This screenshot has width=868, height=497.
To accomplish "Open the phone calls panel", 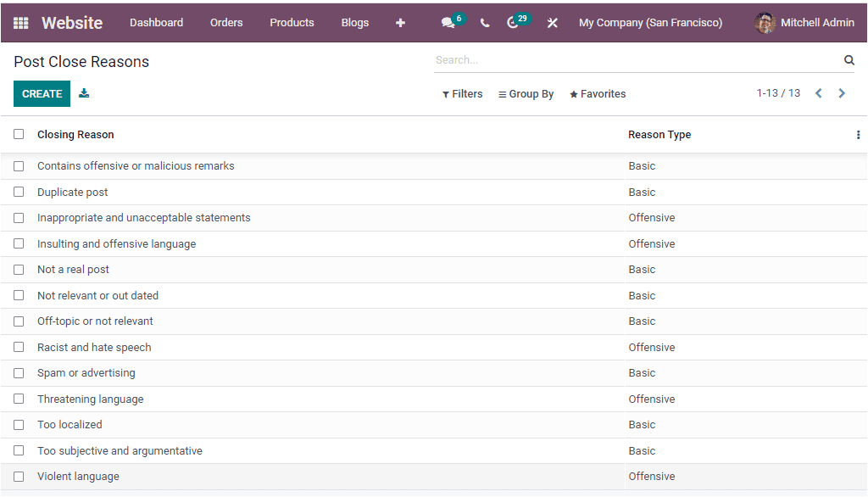I will [484, 23].
